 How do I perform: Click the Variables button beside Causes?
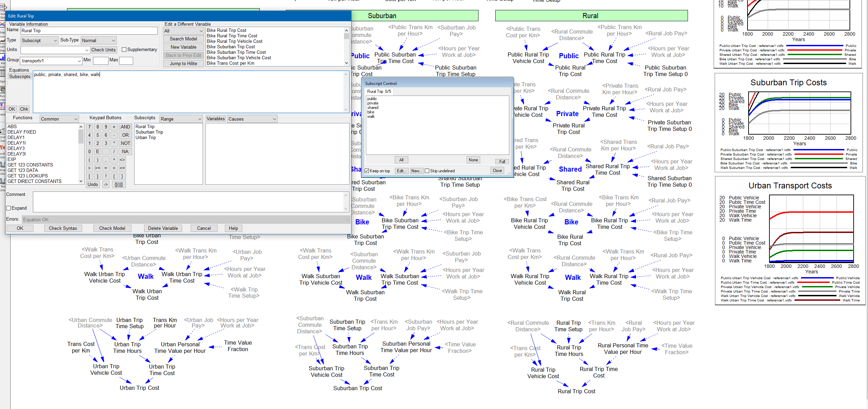point(216,119)
